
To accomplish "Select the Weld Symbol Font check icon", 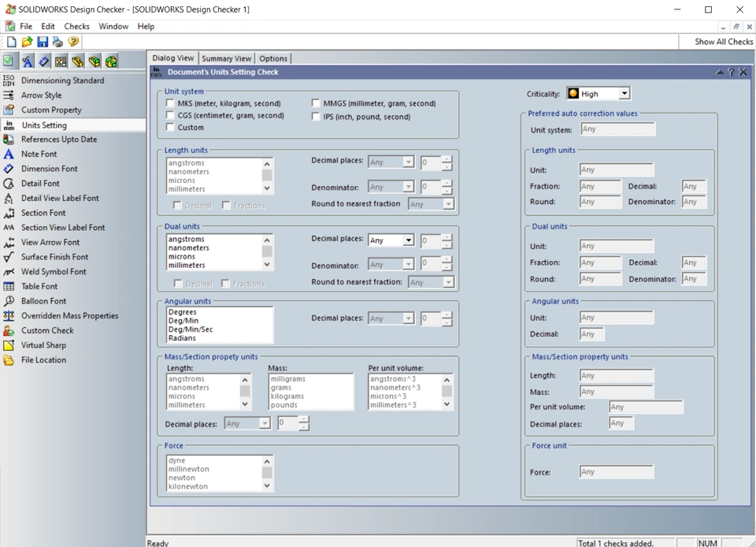I will (x=9, y=272).
